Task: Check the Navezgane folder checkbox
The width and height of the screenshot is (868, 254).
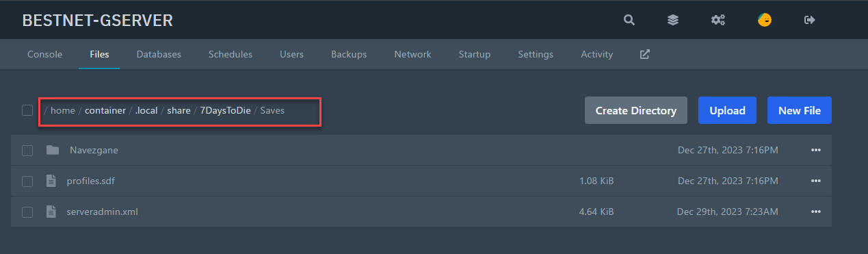Action: 27,150
